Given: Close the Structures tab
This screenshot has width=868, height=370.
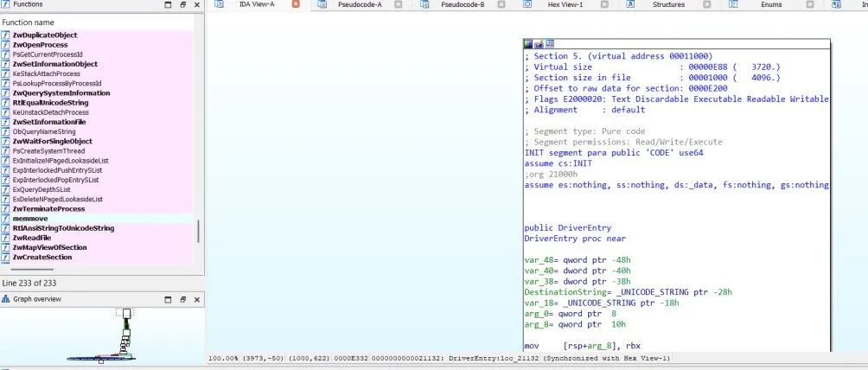Looking at the screenshot, I should [707, 4].
